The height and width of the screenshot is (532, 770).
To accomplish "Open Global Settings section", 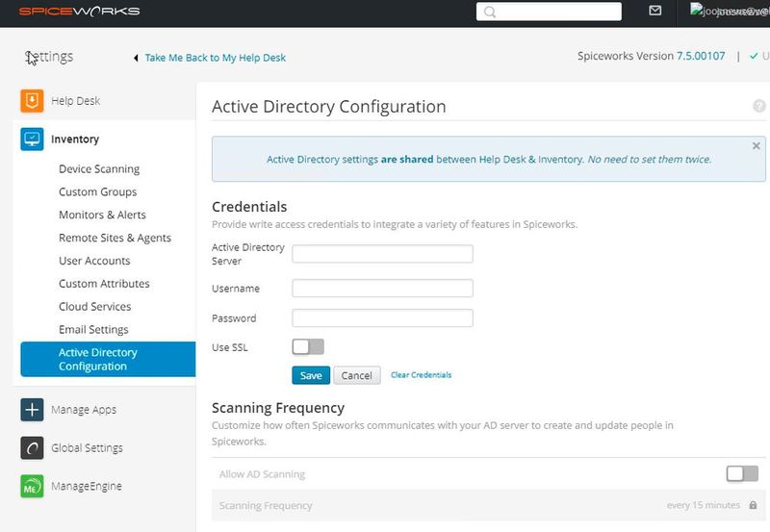I will [x=87, y=447].
